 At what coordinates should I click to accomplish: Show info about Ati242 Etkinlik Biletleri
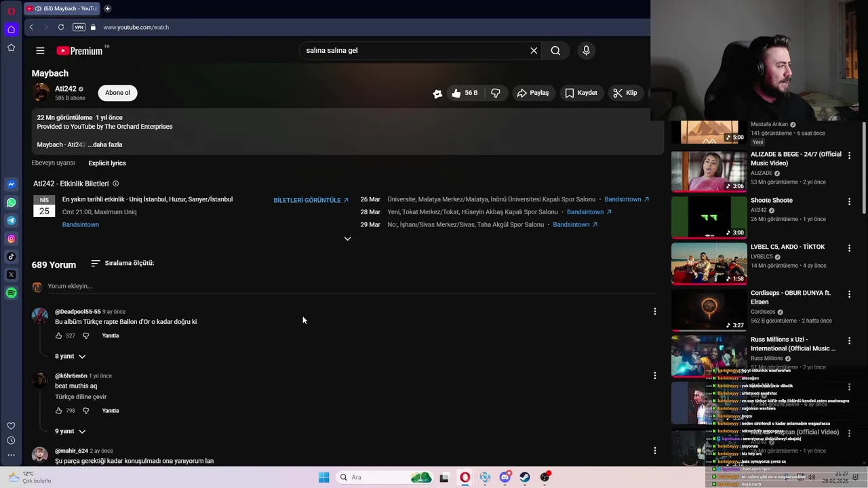[x=115, y=184]
